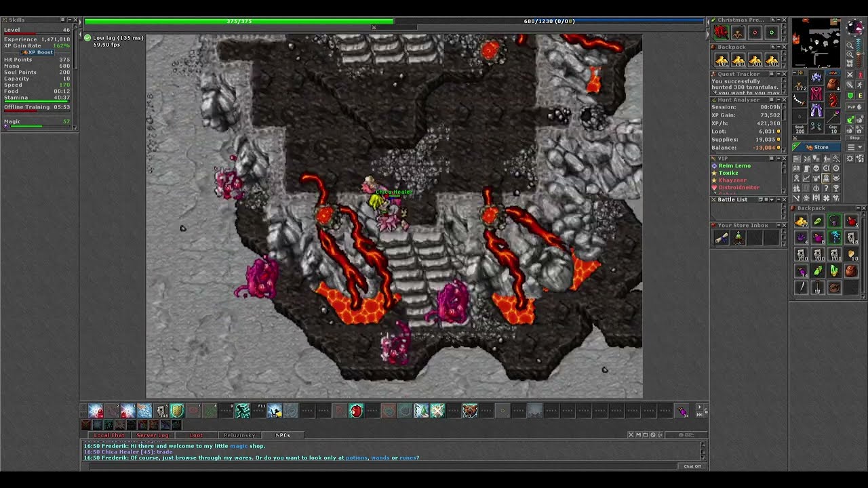Viewport: 868px width, 488px height.
Task: Click the Low lag status indicator
Action: pos(114,38)
